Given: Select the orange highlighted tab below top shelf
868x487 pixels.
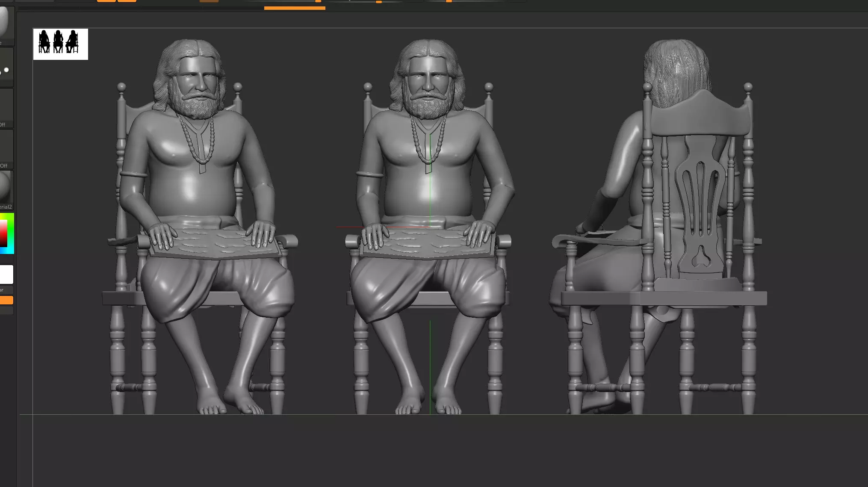Looking at the screenshot, I should point(295,8).
